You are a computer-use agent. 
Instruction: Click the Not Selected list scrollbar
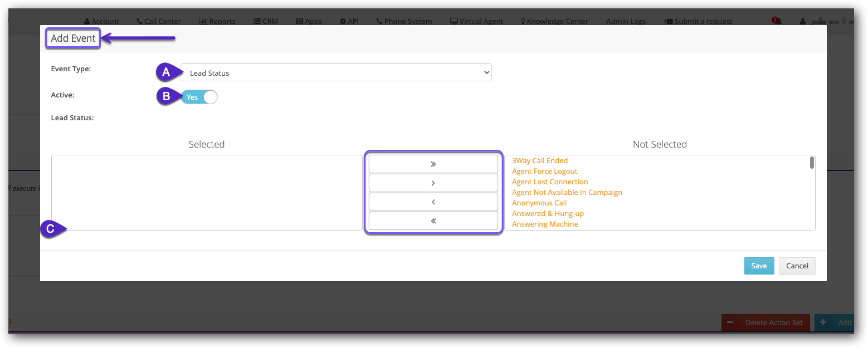click(812, 163)
